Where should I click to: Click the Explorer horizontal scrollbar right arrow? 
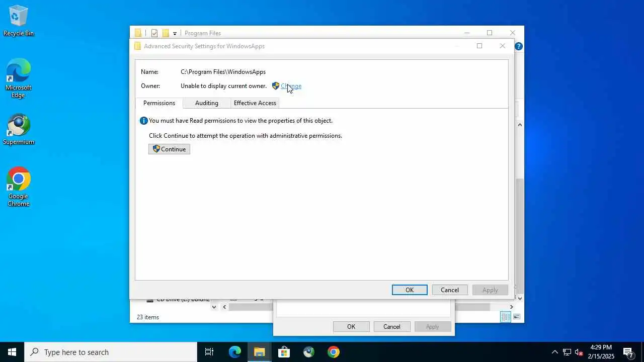(512, 307)
